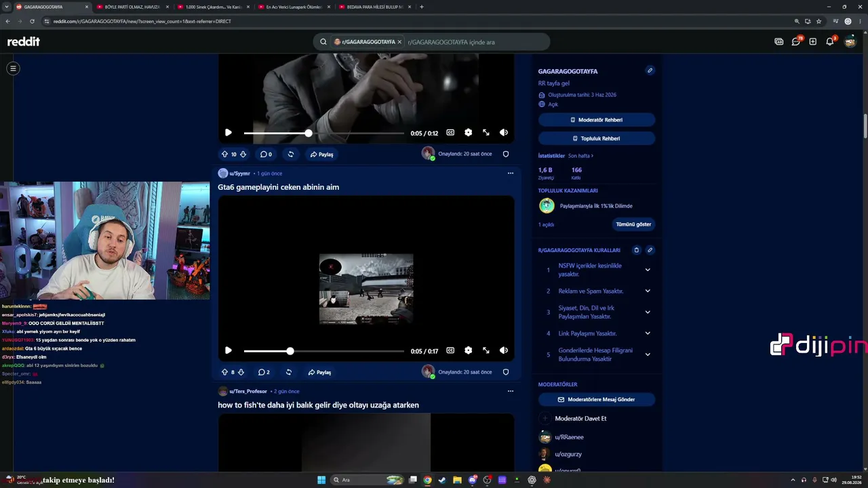
Task: Mute the Gta6 gameplay video
Action: [503, 350]
